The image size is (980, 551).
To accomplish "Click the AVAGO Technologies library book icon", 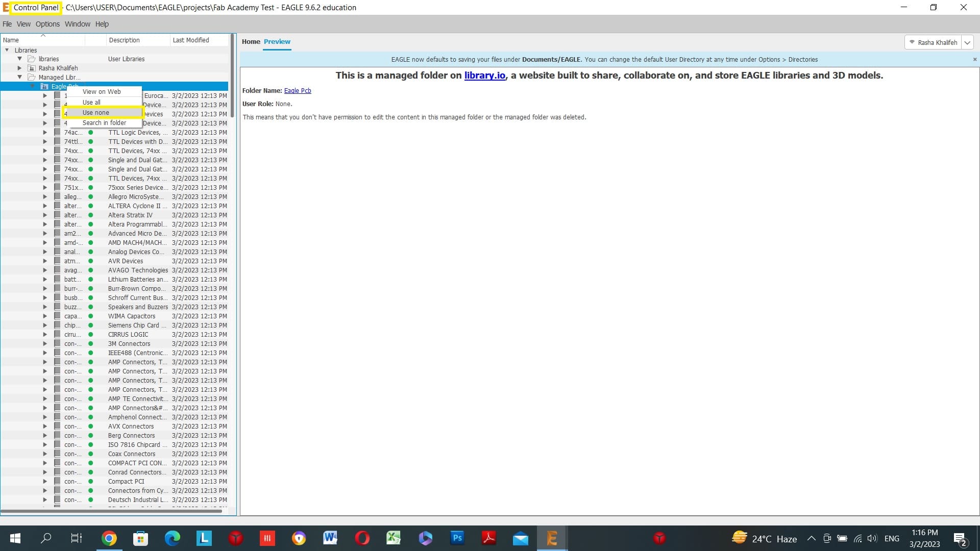I will pyautogui.click(x=57, y=270).
